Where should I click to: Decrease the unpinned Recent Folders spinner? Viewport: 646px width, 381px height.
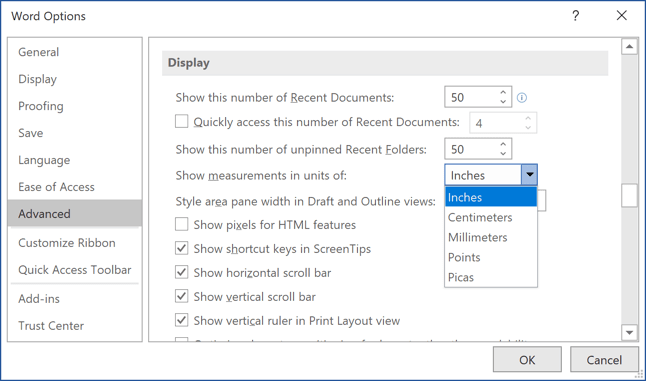[x=503, y=154]
